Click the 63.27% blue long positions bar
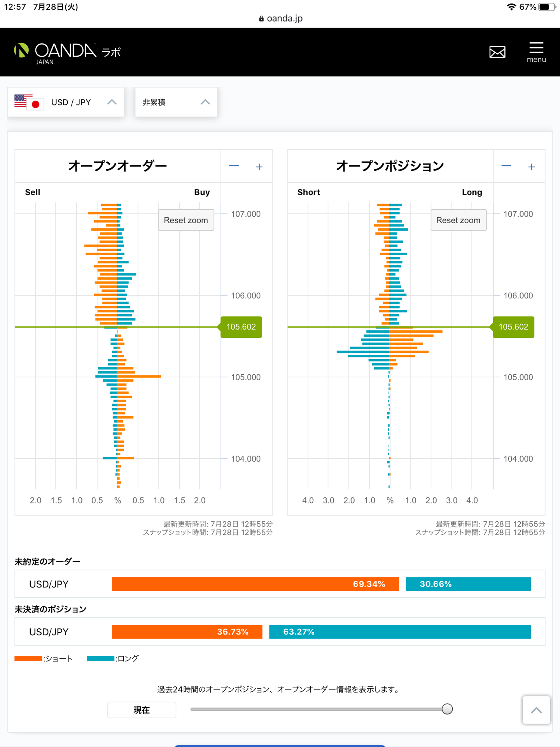 coord(400,632)
